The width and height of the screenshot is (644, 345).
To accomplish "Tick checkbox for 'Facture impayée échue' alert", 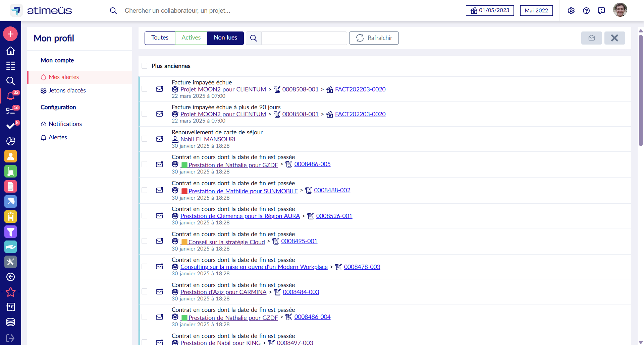I will (x=145, y=89).
